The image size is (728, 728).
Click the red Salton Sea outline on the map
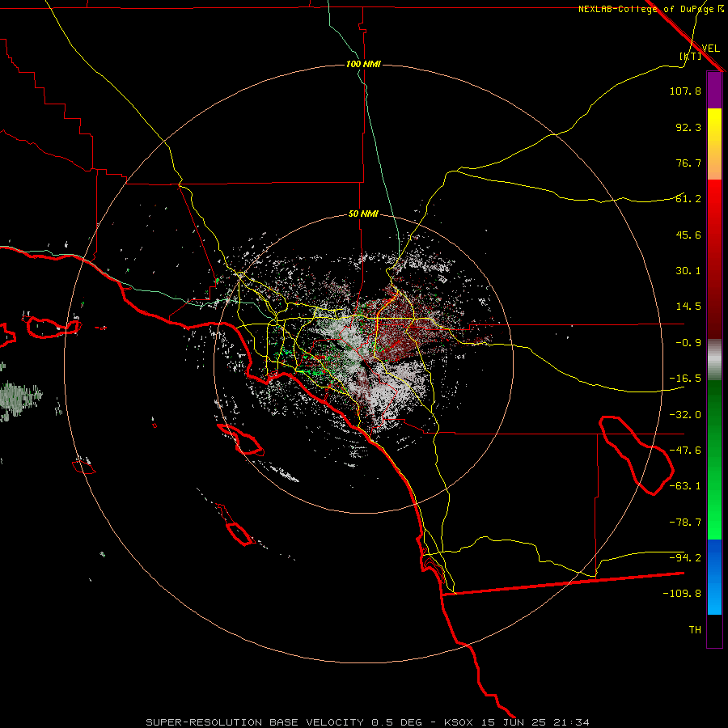(636, 455)
